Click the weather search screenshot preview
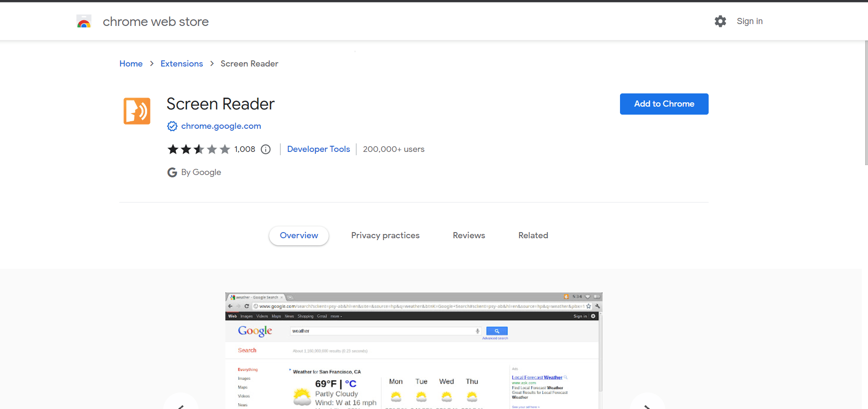 pyautogui.click(x=413, y=351)
